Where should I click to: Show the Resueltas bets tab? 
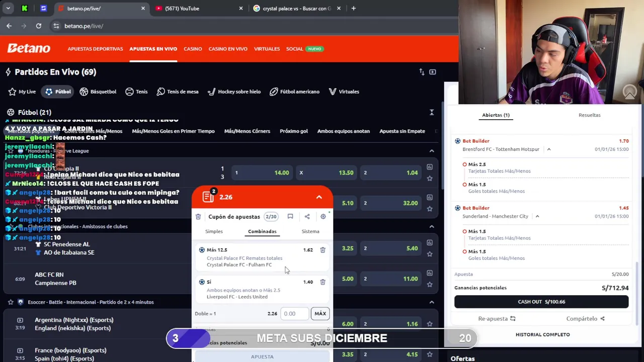pyautogui.click(x=589, y=115)
